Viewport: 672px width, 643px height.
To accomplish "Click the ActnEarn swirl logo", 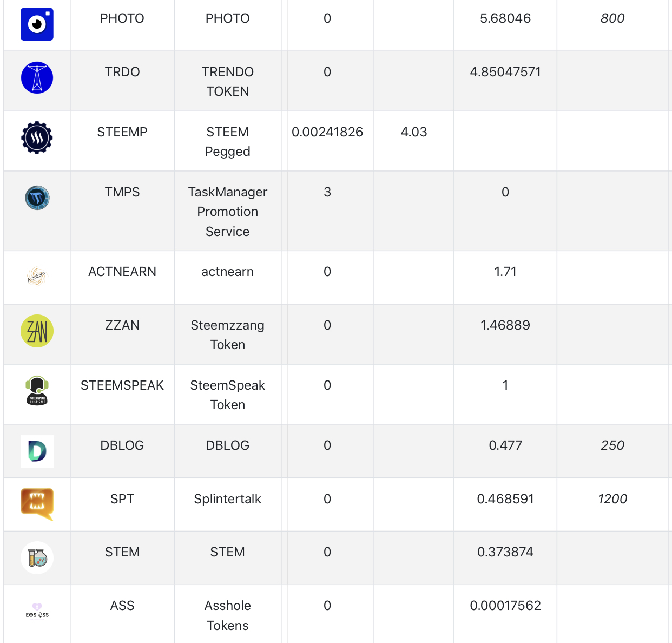I will click(37, 277).
